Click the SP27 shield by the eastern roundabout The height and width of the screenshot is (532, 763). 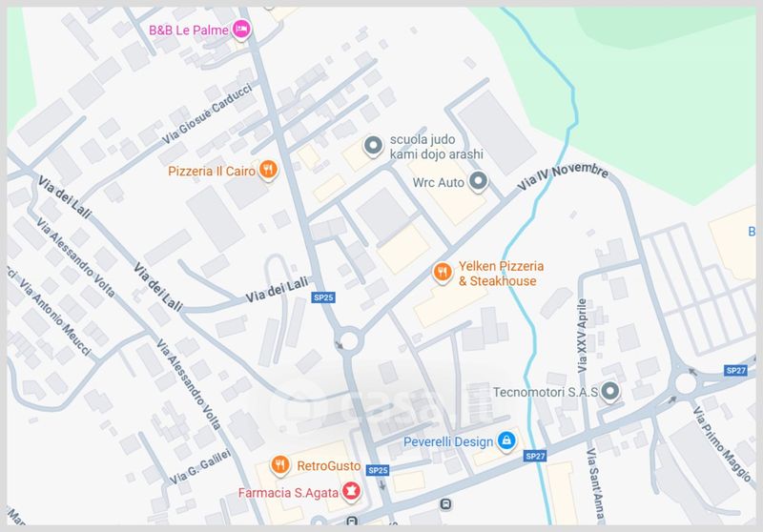735,371
